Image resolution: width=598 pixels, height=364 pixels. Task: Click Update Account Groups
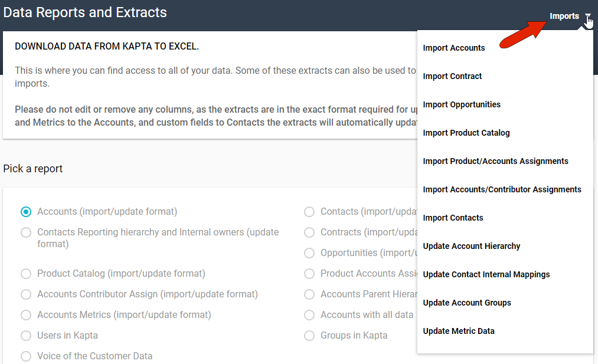click(467, 303)
